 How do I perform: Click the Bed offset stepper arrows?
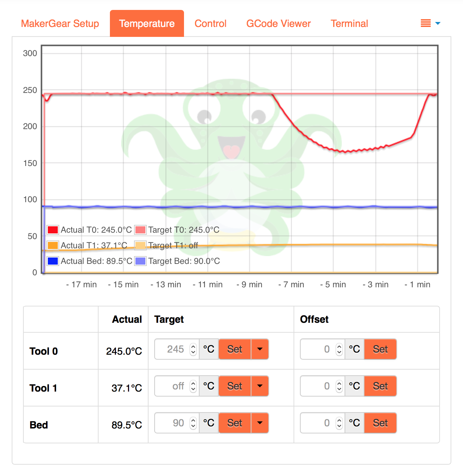[339, 423]
